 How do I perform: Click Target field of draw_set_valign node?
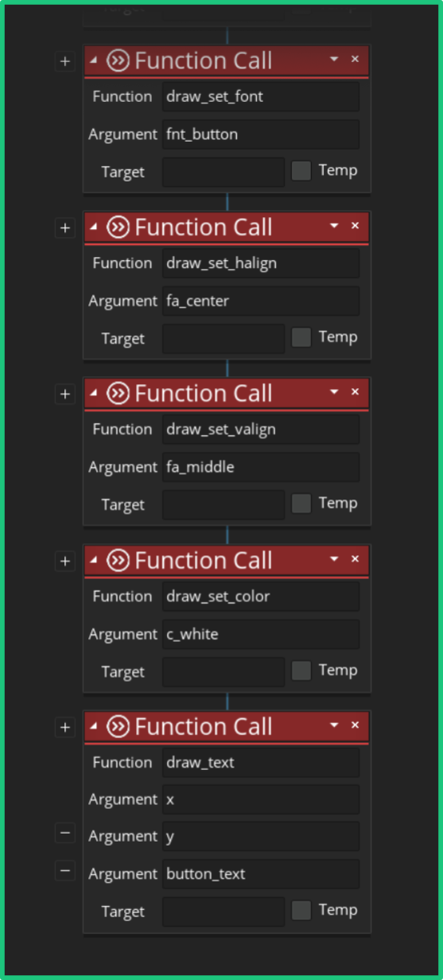click(x=223, y=504)
